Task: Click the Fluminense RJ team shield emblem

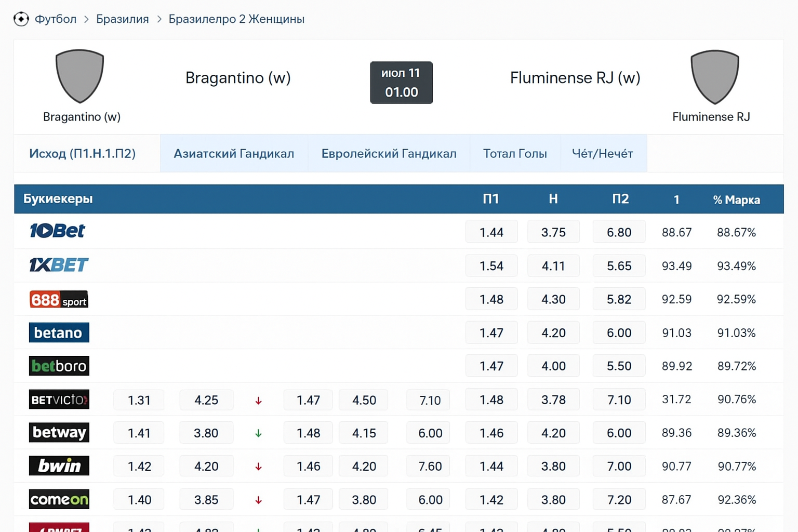Action: (x=714, y=77)
